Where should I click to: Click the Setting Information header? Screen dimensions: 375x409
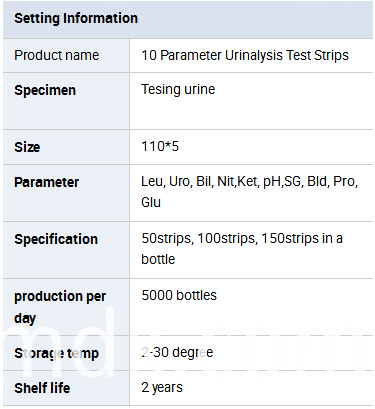click(x=76, y=18)
